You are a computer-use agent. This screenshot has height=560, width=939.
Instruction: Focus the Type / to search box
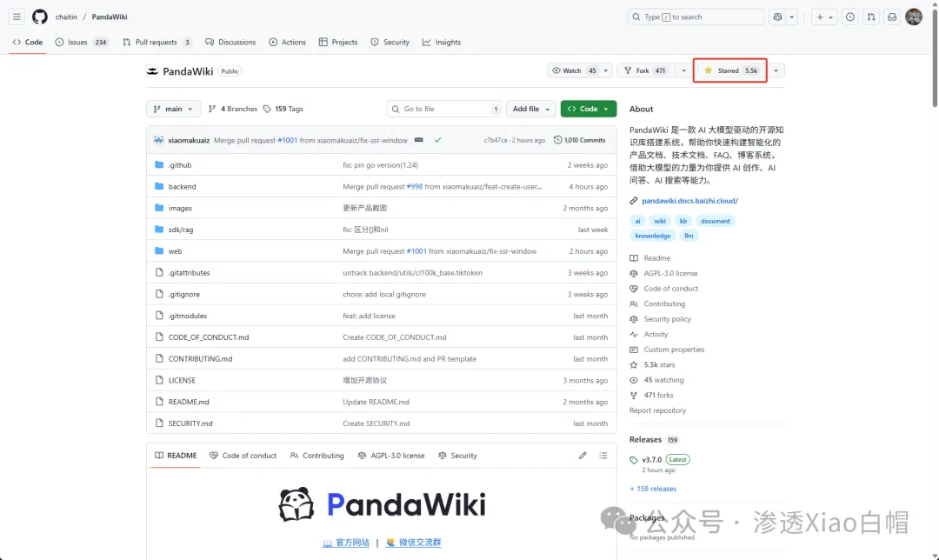tap(696, 17)
